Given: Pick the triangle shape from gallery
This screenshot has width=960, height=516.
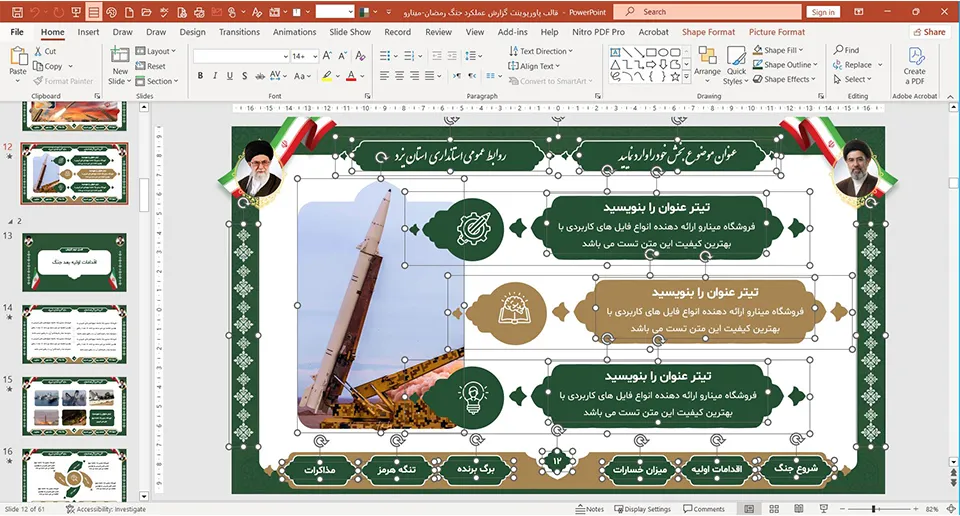Looking at the screenshot, I should tap(615, 64).
